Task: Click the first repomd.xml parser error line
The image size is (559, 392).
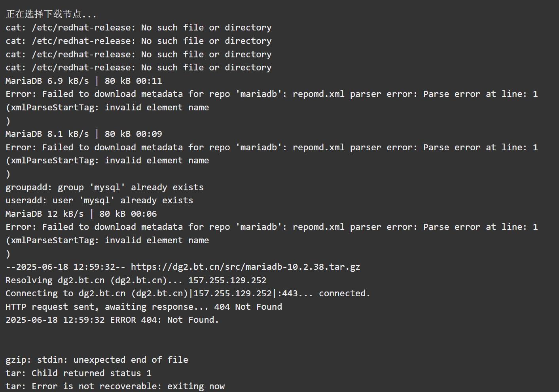Action: point(272,94)
